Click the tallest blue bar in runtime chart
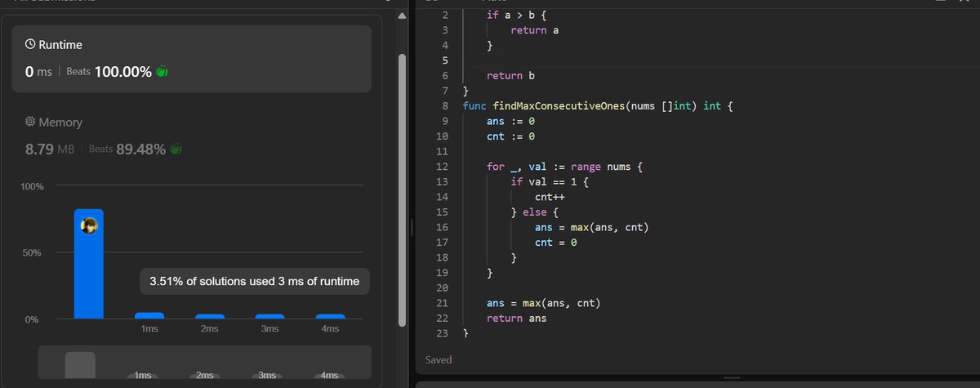980x388 pixels. point(89,264)
